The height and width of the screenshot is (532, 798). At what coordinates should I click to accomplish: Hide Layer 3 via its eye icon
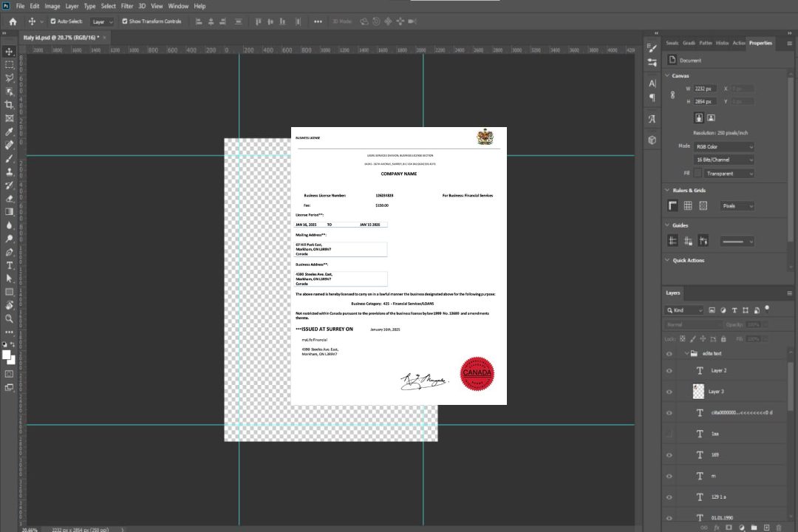point(669,392)
